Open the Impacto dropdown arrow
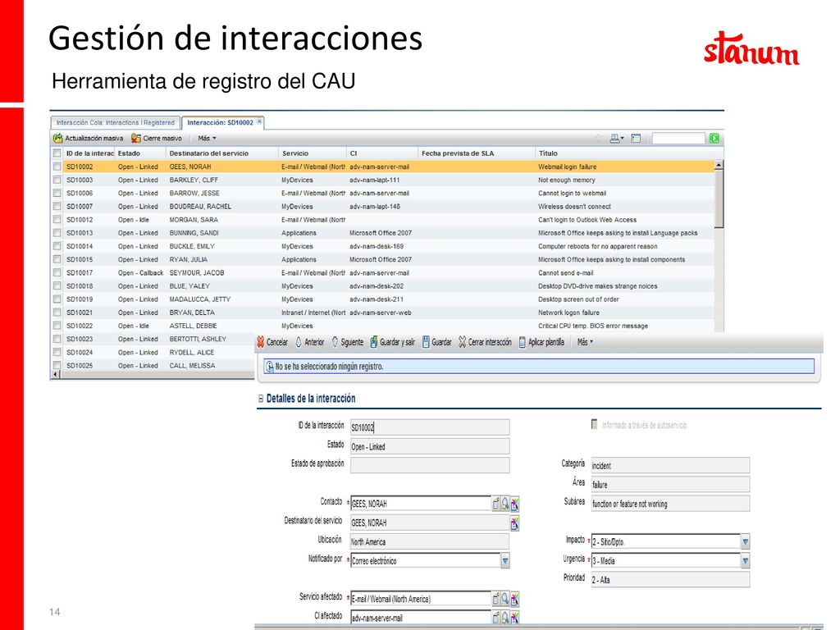This screenshot has width=840, height=630. [745, 541]
